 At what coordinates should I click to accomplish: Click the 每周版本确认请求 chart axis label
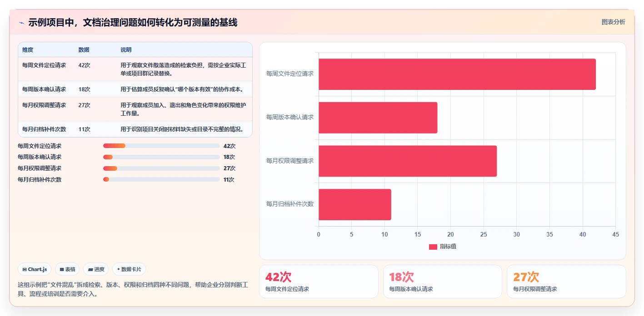point(290,117)
